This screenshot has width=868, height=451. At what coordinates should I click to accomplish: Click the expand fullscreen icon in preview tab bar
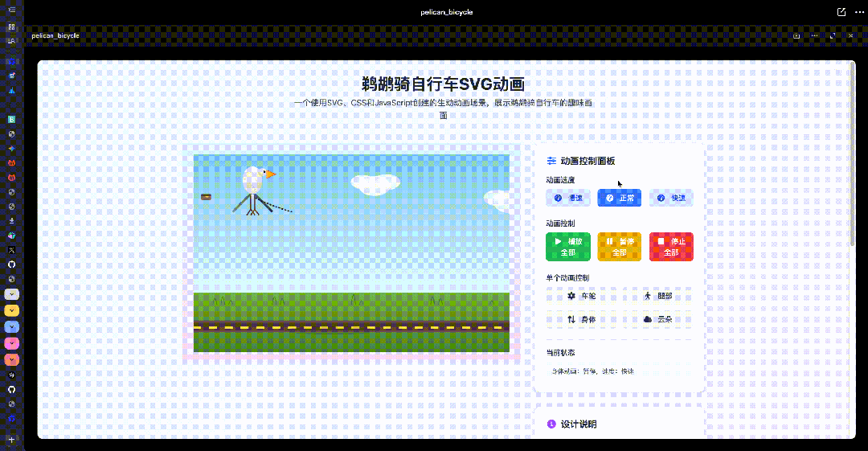pyautogui.click(x=833, y=35)
